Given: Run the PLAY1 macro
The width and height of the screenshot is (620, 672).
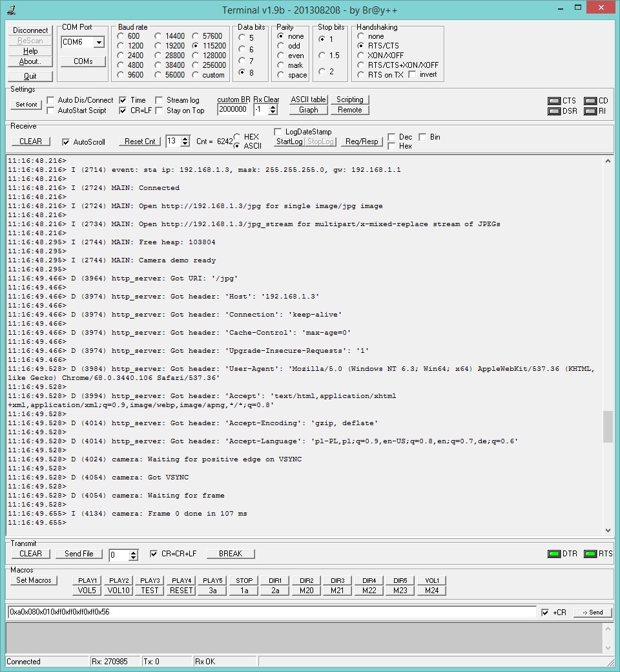Looking at the screenshot, I should coord(87,580).
